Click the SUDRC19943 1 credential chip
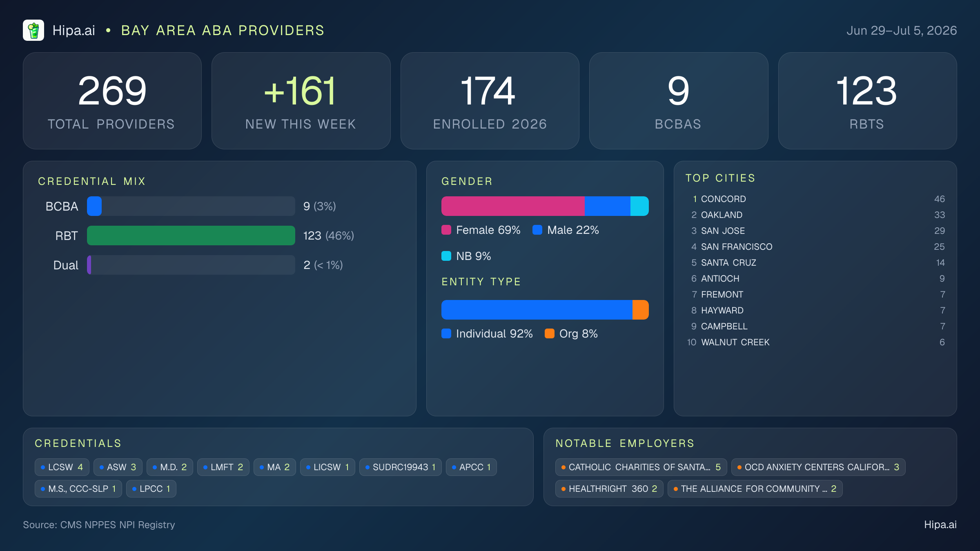The width and height of the screenshot is (980, 551). pos(401,467)
